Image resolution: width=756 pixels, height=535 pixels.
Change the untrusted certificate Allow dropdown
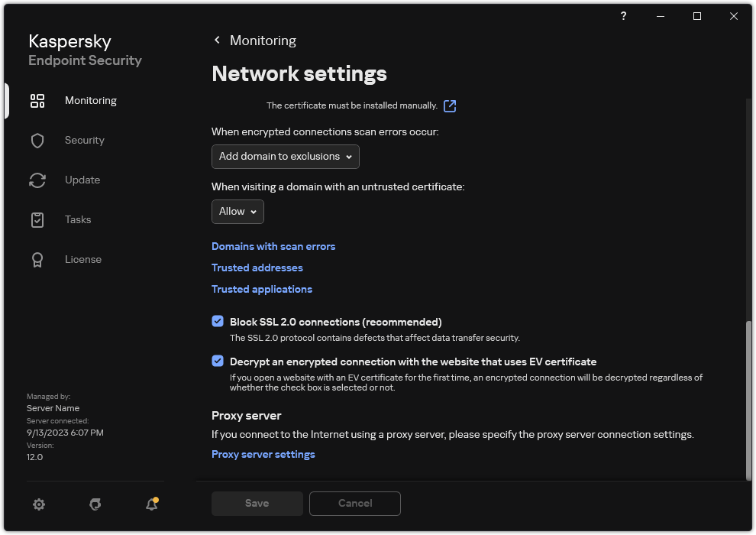click(237, 212)
